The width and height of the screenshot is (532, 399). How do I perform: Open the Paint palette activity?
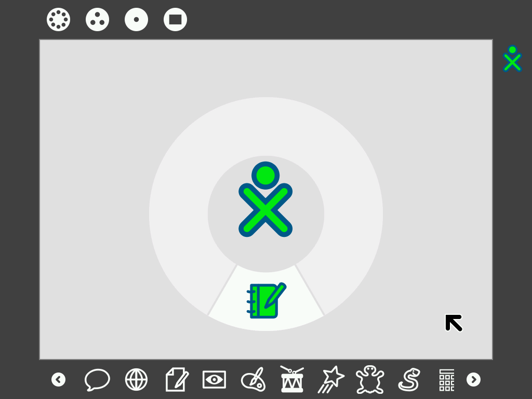253,379
